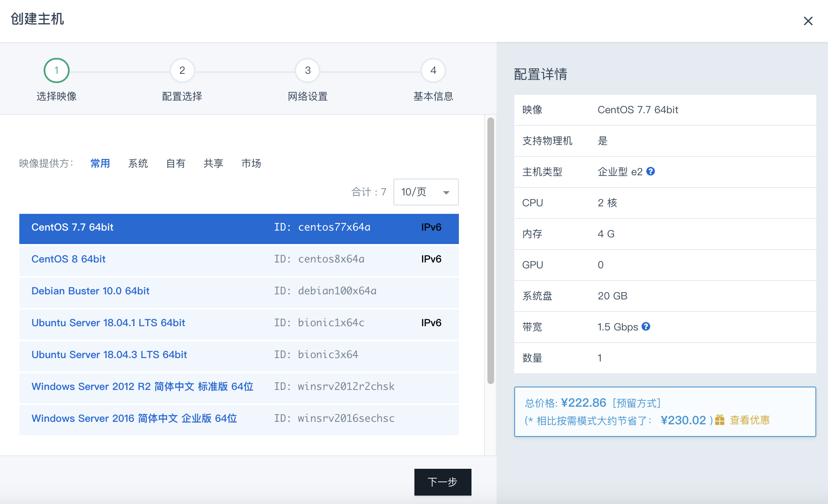Click step 1 选择映像 circle

click(x=57, y=70)
